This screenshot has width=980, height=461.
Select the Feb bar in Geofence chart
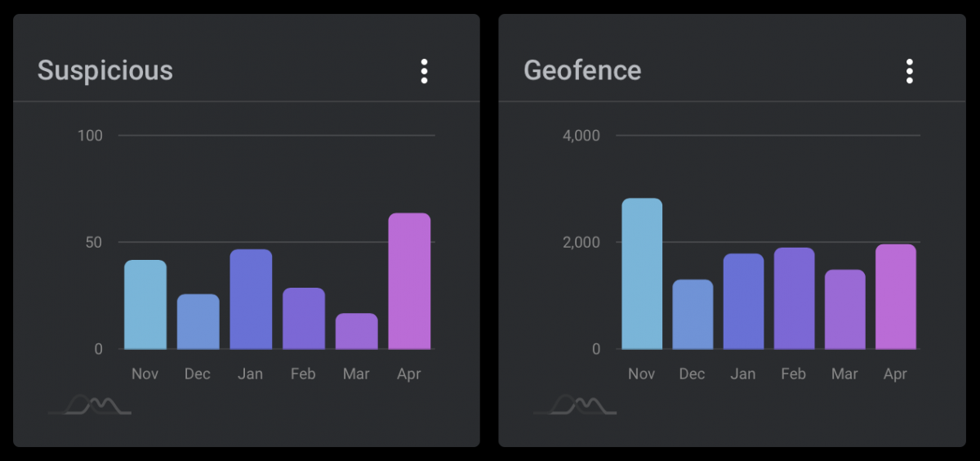coord(795,298)
